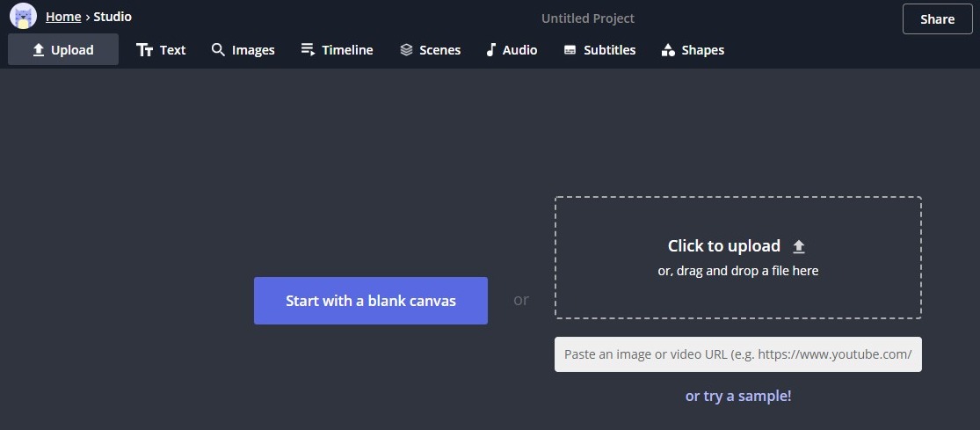Viewport: 980px width, 430px height.
Task: Select the Text tool
Action: pos(161,50)
